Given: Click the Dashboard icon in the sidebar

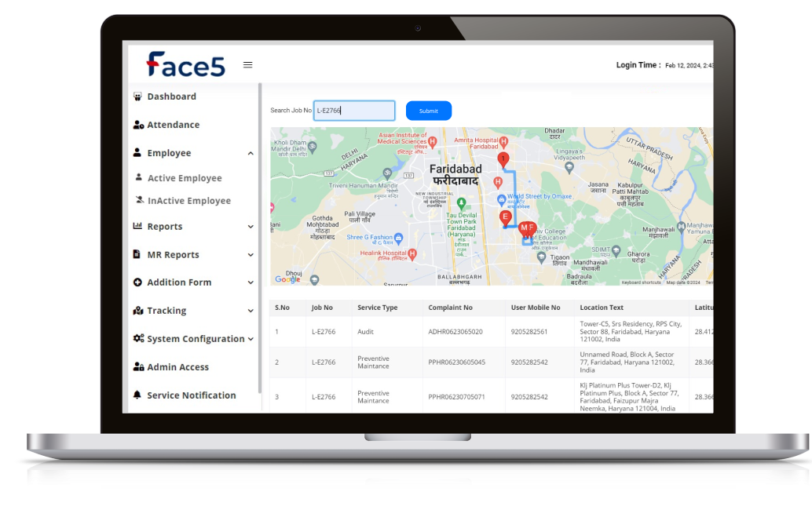Looking at the screenshot, I should point(138,97).
